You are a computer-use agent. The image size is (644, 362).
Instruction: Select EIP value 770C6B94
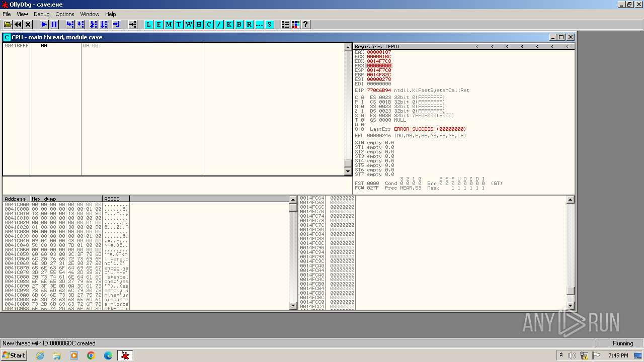point(379,90)
